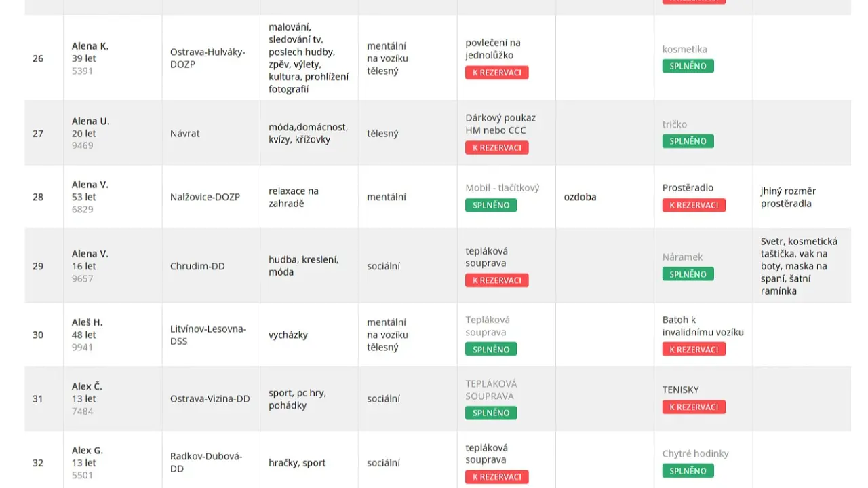The image size is (868, 488).
Task: Select the name Alena K. in row 26
Action: click(x=90, y=46)
